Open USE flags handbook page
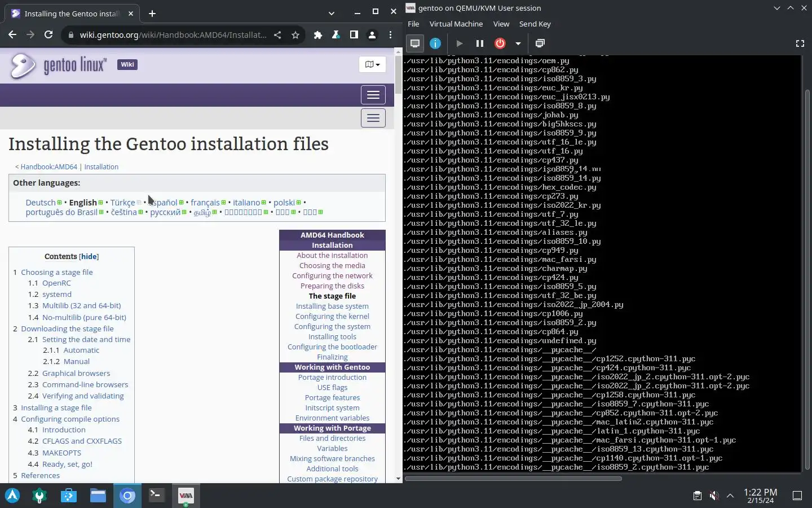Screen dimensions: 812x508 pyautogui.click(x=332, y=388)
